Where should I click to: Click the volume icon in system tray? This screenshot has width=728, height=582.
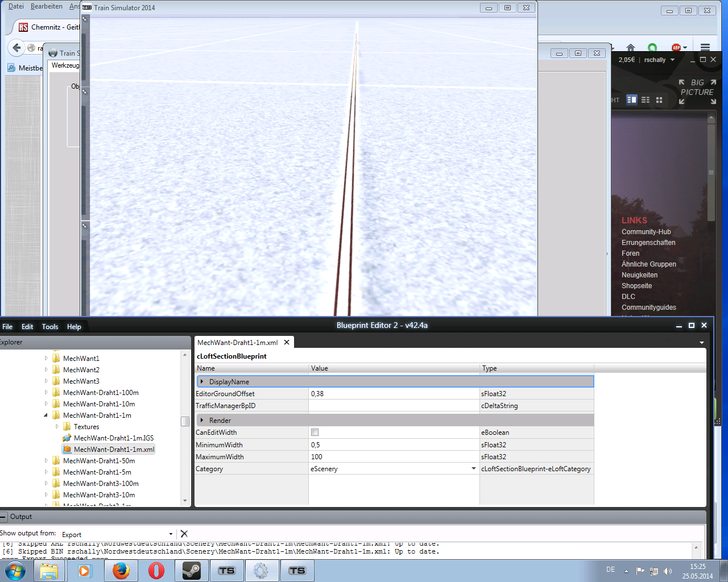click(668, 571)
